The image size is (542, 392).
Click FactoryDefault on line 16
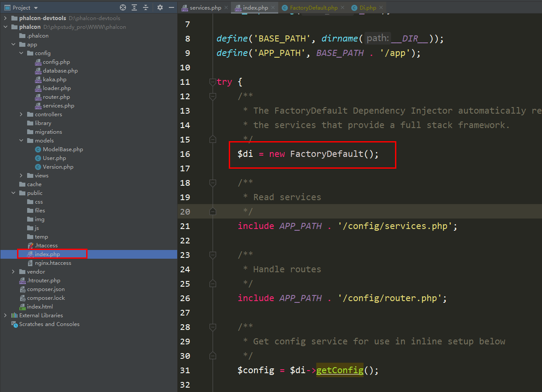point(327,154)
